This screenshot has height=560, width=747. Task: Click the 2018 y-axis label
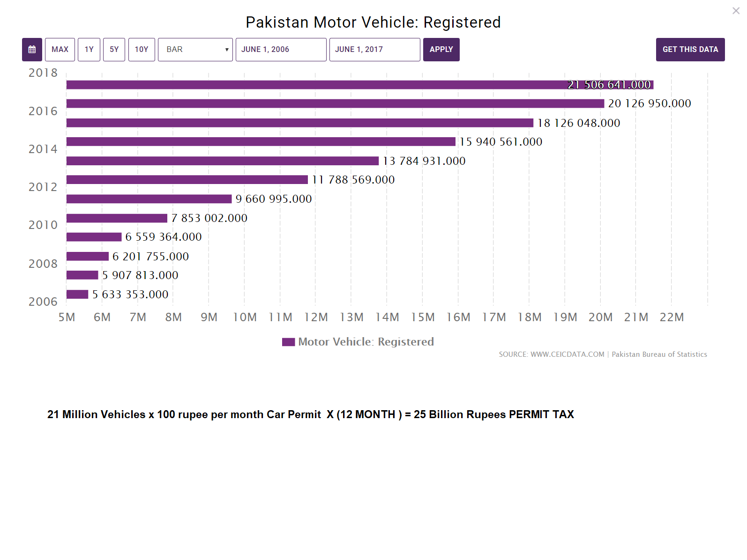point(43,73)
